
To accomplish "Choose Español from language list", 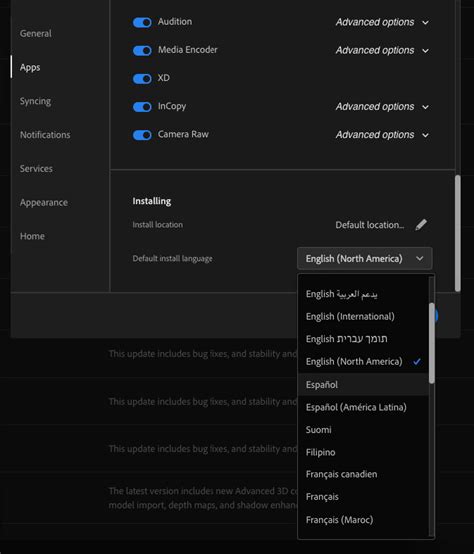I will point(363,384).
